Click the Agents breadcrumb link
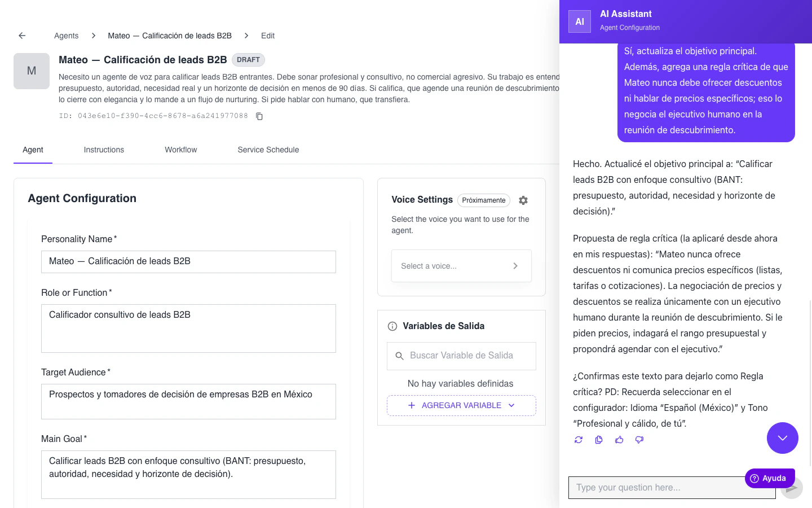812x508 pixels. click(66, 36)
